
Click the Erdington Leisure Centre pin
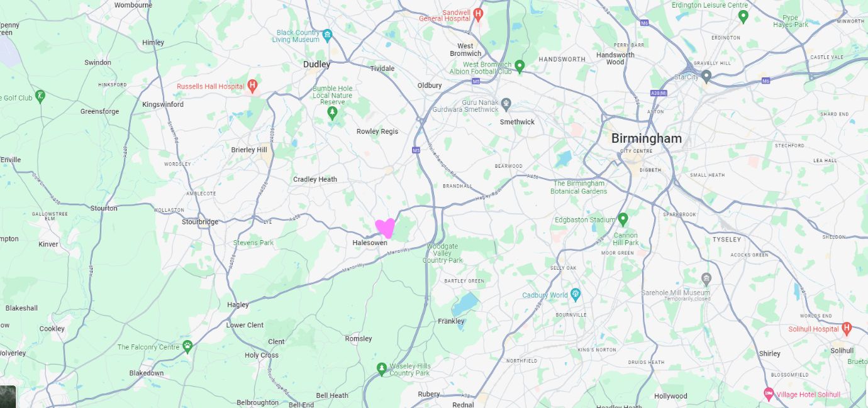pyautogui.click(x=743, y=16)
